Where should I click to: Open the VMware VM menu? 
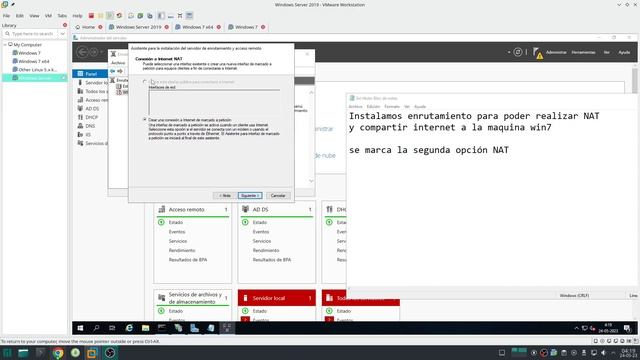tap(48, 16)
